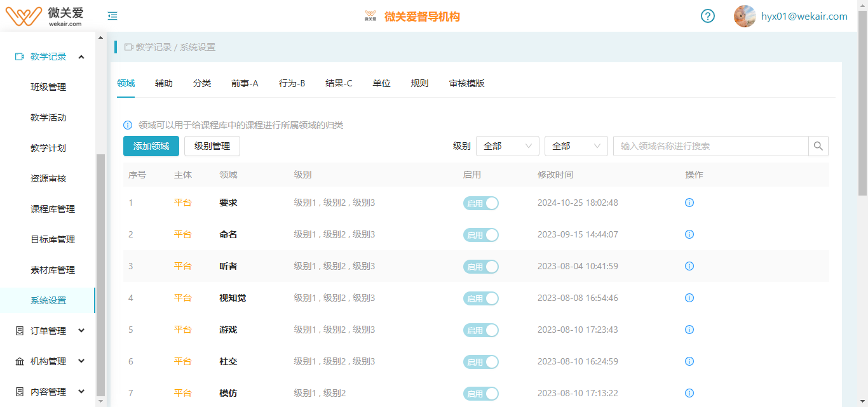
Task: Open 教学活动 in sidebar
Action: tap(48, 117)
